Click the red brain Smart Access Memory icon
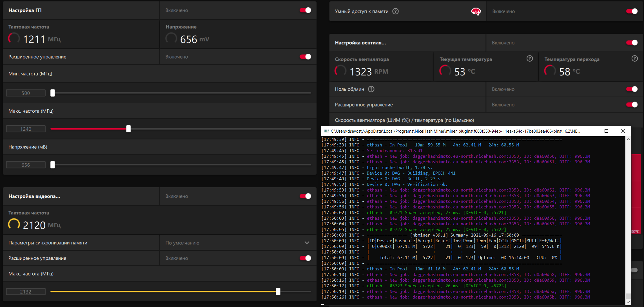Viewport: 644px width, 307px height. click(x=476, y=12)
